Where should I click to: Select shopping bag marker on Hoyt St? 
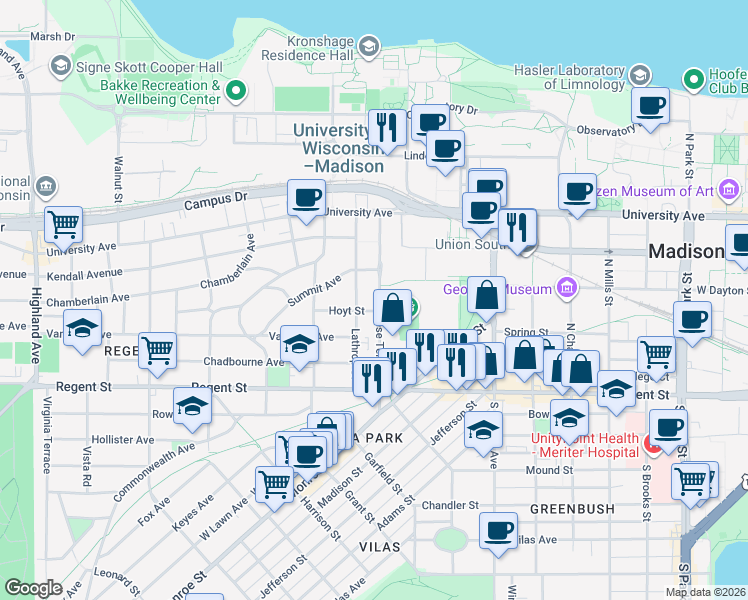(x=392, y=307)
